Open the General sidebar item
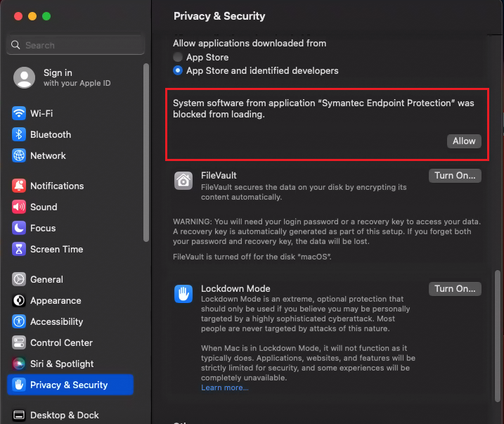This screenshot has height=424, width=504. tap(70, 279)
